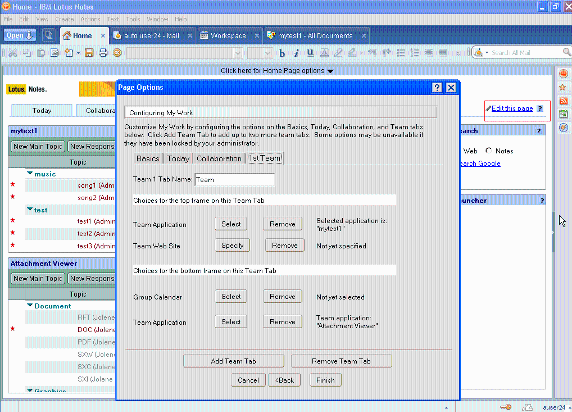Open the font name dropdown in toolbar
The image size is (572, 412).
pos(238,53)
